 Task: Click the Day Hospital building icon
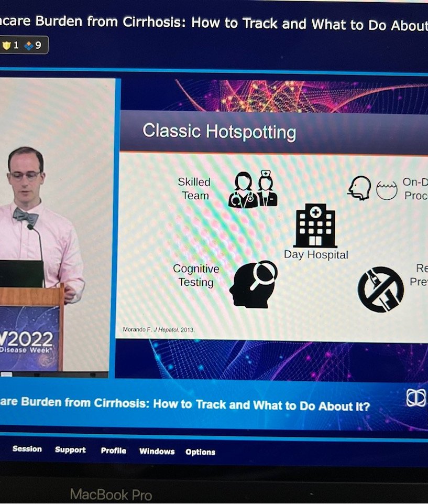[315, 226]
